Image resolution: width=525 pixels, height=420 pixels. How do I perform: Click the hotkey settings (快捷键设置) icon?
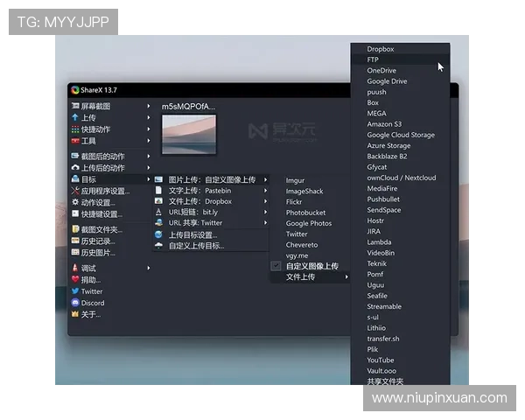point(75,213)
